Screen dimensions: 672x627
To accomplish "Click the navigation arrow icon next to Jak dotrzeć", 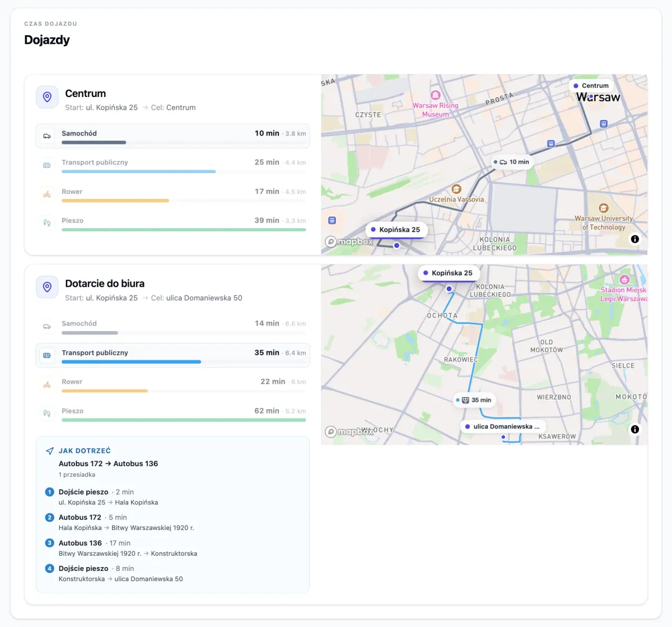I will pyautogui.click(x=50, y=451).
